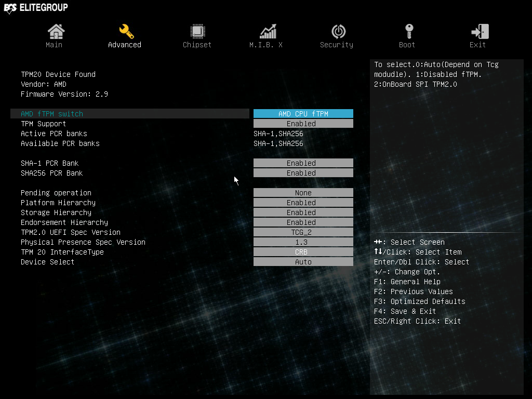532x399 pixels.
Task: Switch to the Advanced tab label
Action: coord(125,45)
